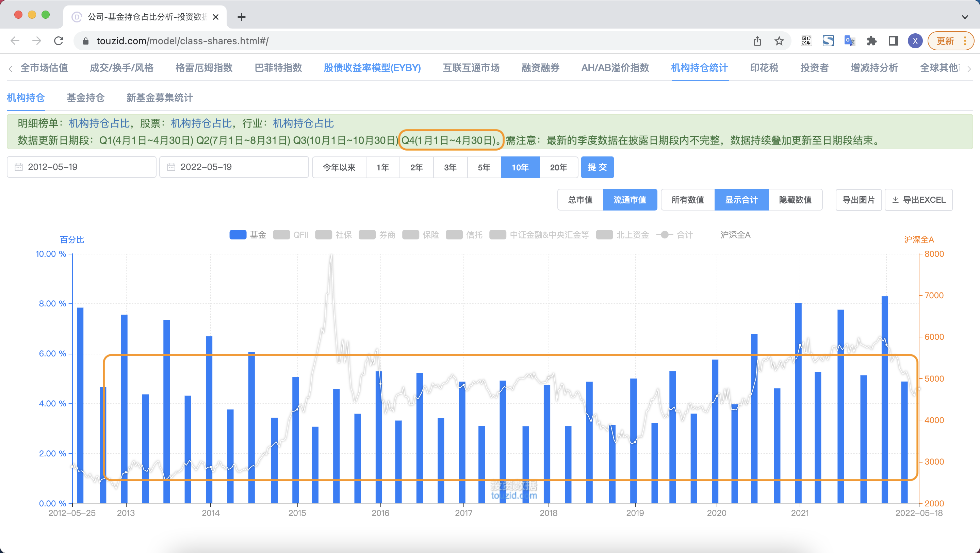Open the Extensions puzzle piece icon
Image resolution: width=980 pixels, height=553 pixels.
coord(871,41)
